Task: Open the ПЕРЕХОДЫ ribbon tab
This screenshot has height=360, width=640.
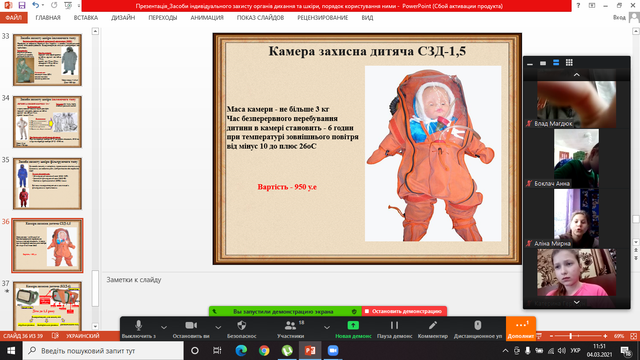Action: tap(162, 18)
